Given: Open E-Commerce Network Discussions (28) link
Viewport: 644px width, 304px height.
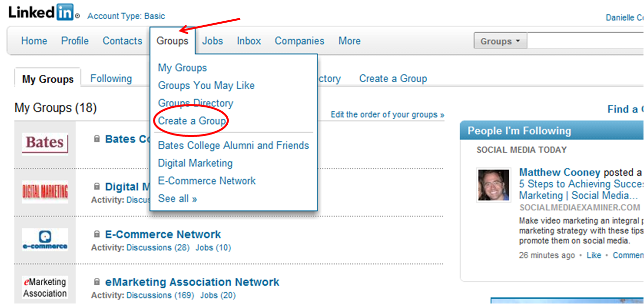Looking at the screenshot, I should click(158, 247).
